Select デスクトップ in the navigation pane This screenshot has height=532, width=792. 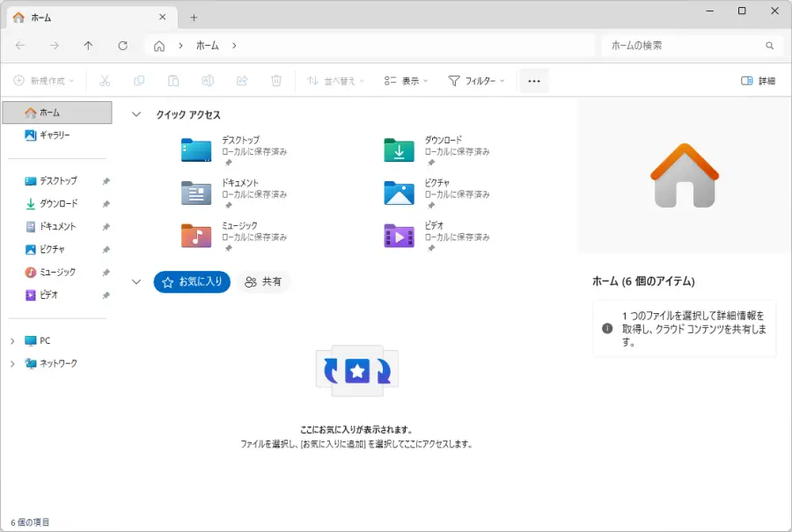point(57,180)
